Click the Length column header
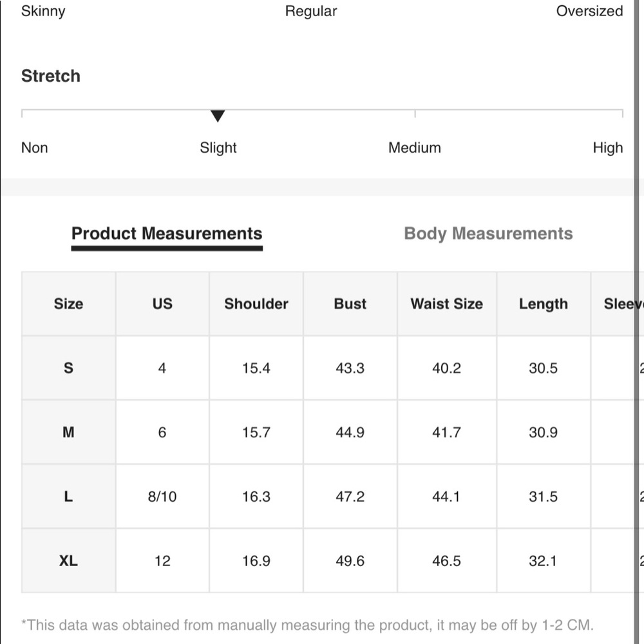644x644 pixels. coord(544,304)
